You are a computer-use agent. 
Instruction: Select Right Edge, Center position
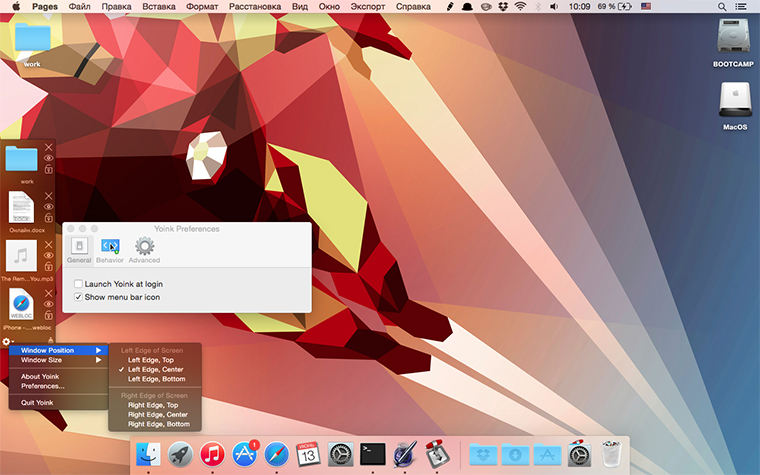[157, 414]
